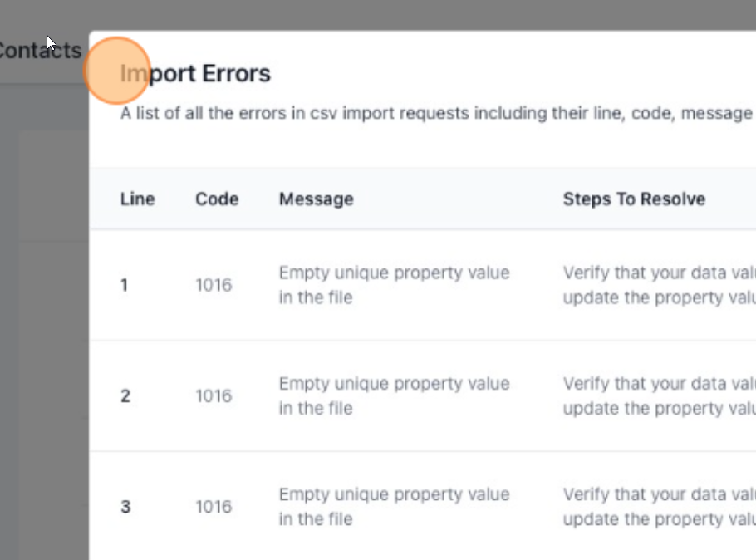Click the Line column header
Image resolution: width=756 pixels, height=560 pixels.
coord(137,199)
